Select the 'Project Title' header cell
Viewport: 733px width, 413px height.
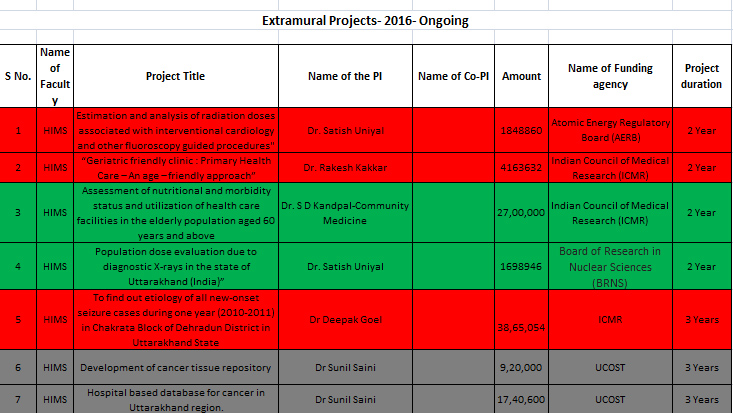point(176,76)
